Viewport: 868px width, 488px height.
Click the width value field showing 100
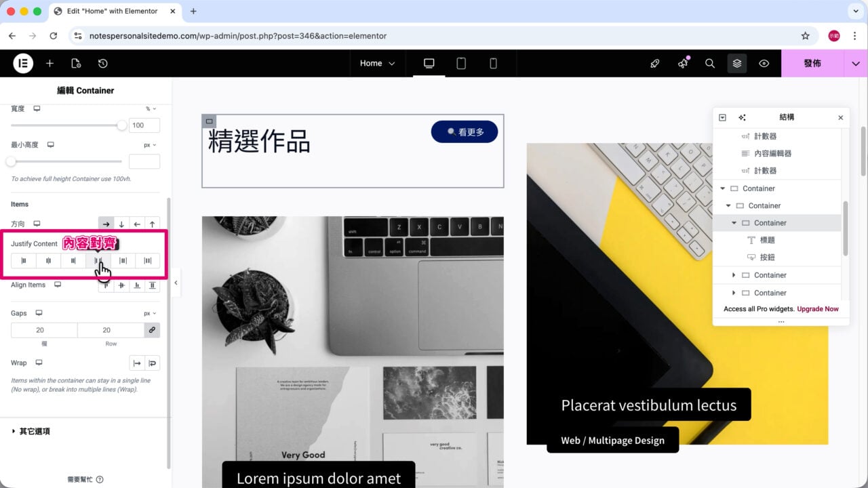[144, 125]
